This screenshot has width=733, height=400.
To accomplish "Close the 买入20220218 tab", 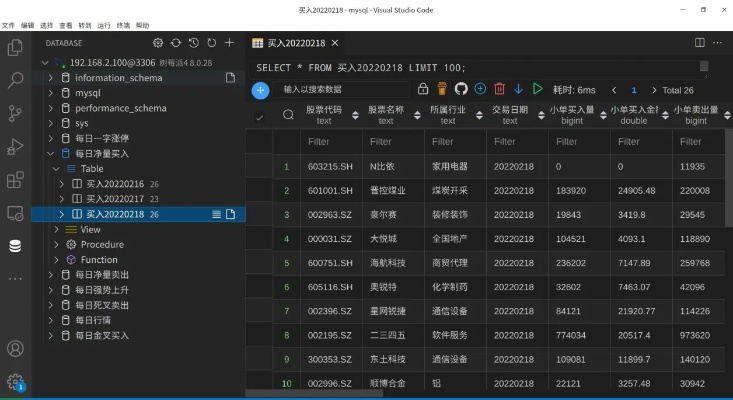I will pyautogui.click(x=335, y=43).
